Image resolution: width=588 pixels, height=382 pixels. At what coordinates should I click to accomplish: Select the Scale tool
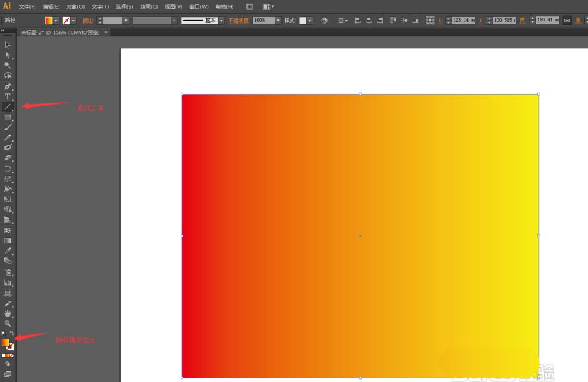[x=8, y=179]
